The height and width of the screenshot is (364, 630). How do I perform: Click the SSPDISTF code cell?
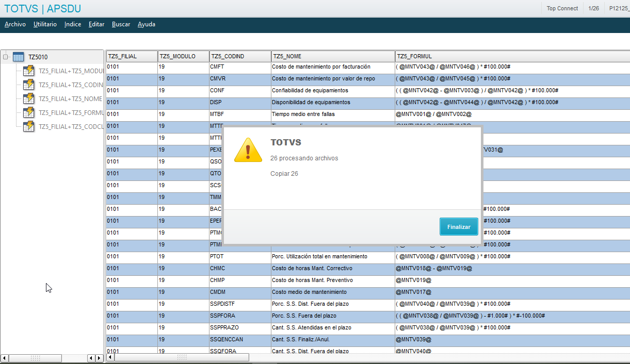[x=240, y=304]
